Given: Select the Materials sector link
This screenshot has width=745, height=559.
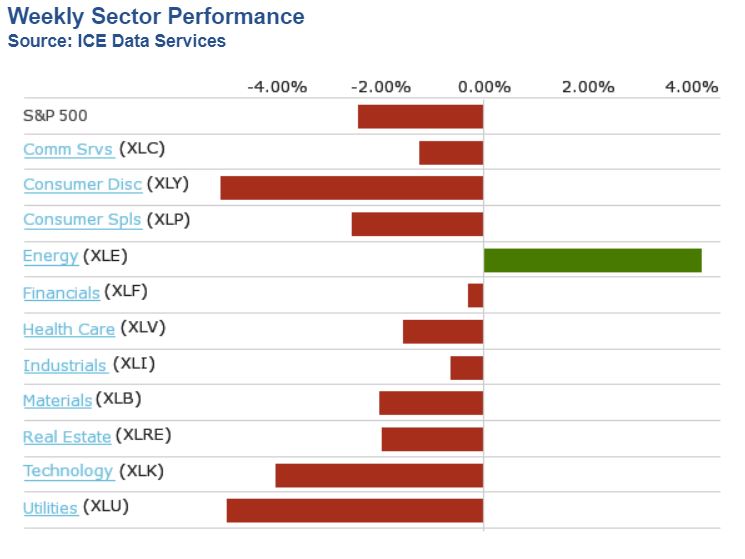Looking at the screenshot, I should point(57,400).
